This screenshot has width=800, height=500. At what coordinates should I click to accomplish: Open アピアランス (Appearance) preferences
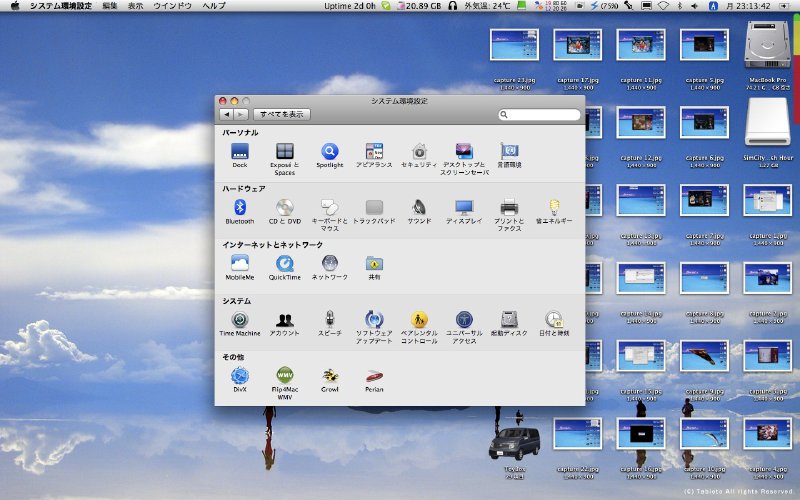click(374, 152)
